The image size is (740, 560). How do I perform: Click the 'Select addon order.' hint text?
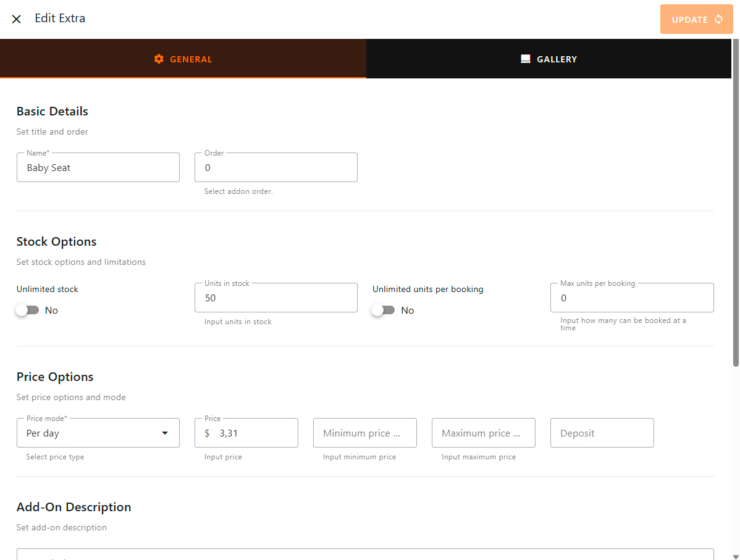tap(239, 191)
